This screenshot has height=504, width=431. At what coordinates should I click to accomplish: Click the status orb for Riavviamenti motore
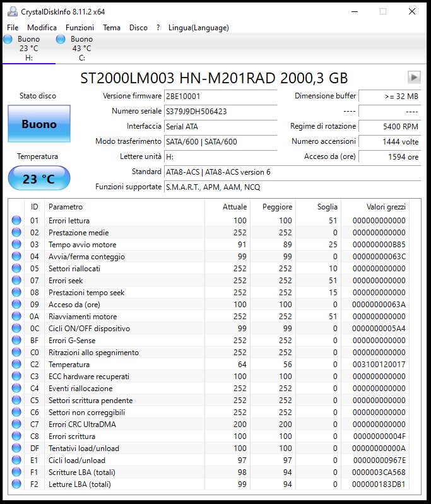click(16, 316)
